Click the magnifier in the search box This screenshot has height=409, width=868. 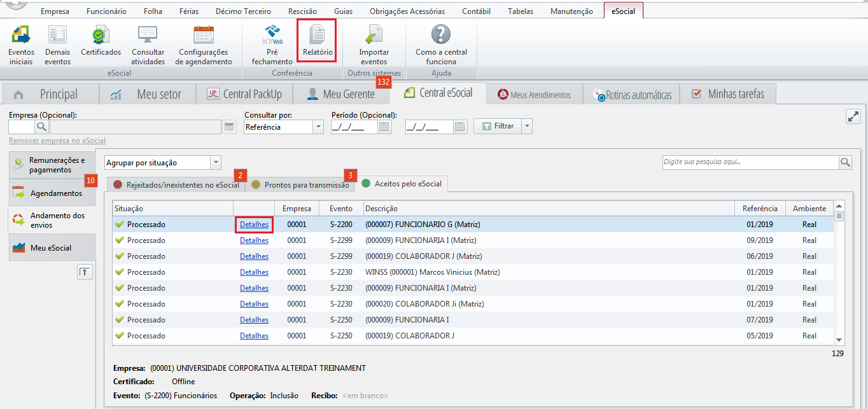tap(845, 162)
